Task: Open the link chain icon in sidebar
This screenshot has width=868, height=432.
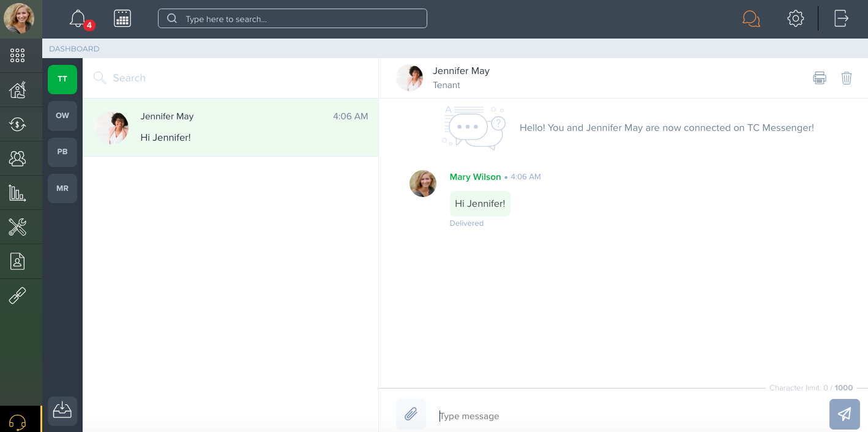Action: 18,296
